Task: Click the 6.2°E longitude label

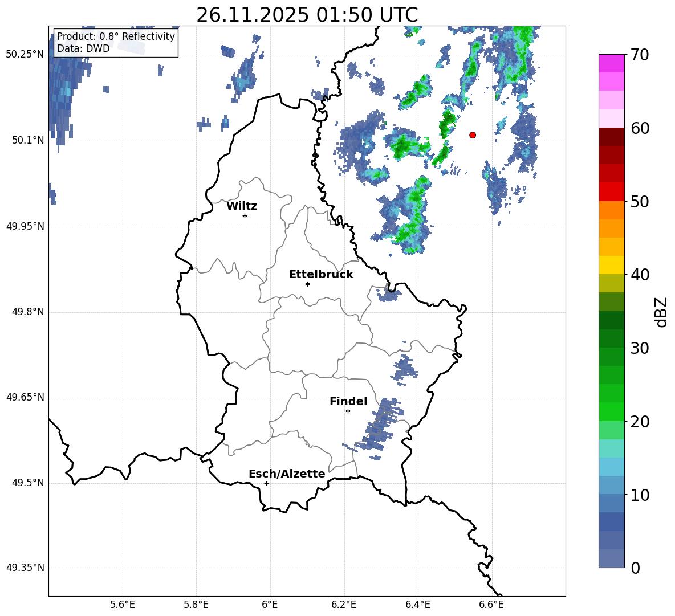Action: (344, 605)
